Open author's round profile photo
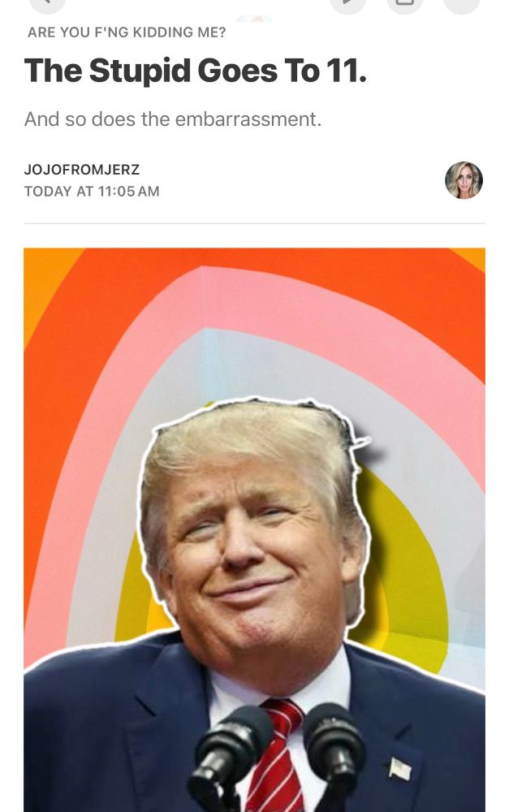This screenshot has height=812, width=509. pos(464,180)
